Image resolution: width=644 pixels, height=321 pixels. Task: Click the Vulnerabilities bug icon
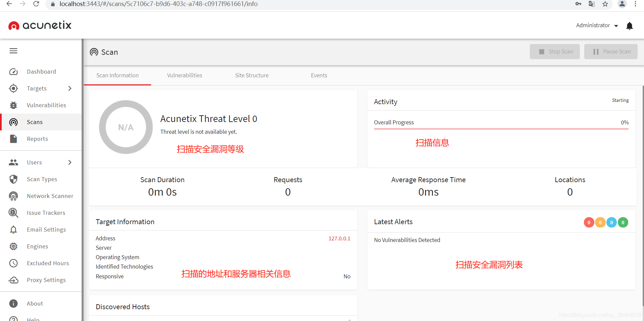[13, 105]
